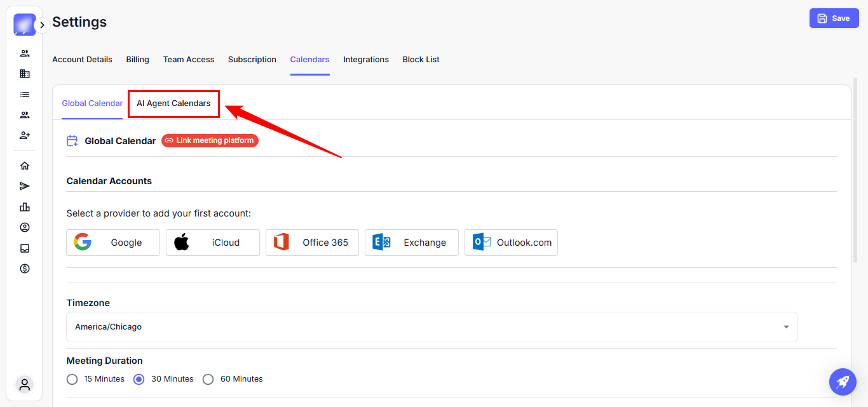Expand the sidebar with chevron arrow
Image resolution: width=868 pixels, height=407 pixels.
[x=42, y=25]
